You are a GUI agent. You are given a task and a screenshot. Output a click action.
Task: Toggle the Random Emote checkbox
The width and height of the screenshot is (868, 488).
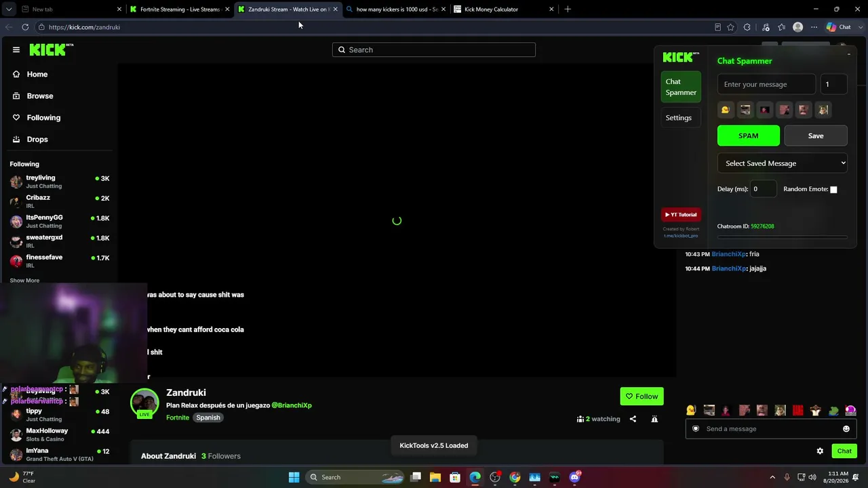point(833,190)
